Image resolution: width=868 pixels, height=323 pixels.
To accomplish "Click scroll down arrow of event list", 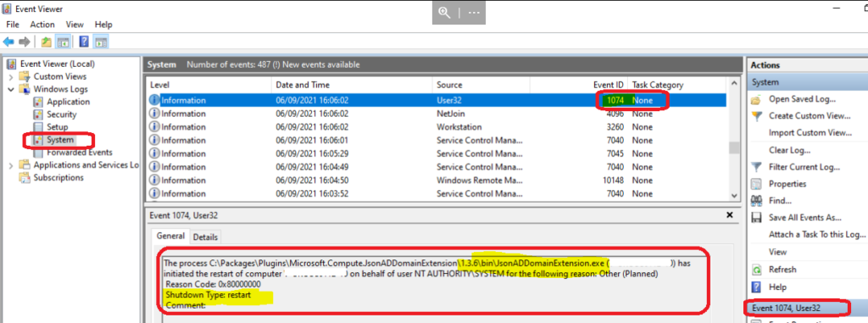I will click(734, 195).
